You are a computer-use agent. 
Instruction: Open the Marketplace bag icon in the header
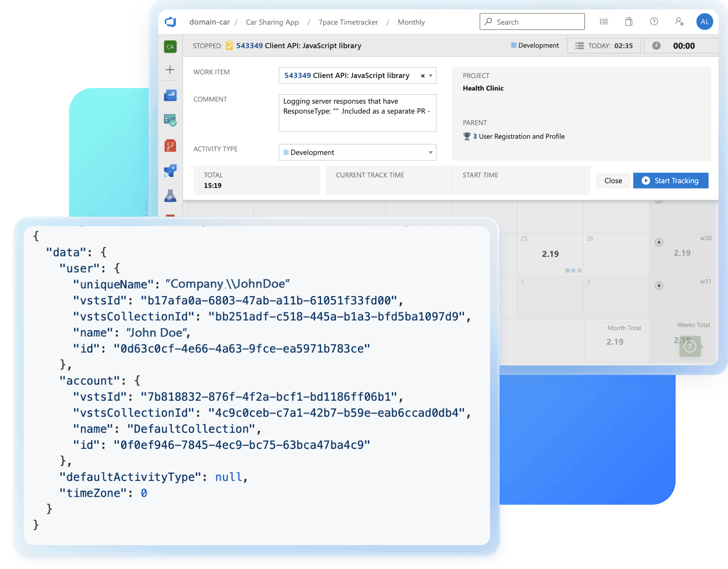(x=628, y=22)
